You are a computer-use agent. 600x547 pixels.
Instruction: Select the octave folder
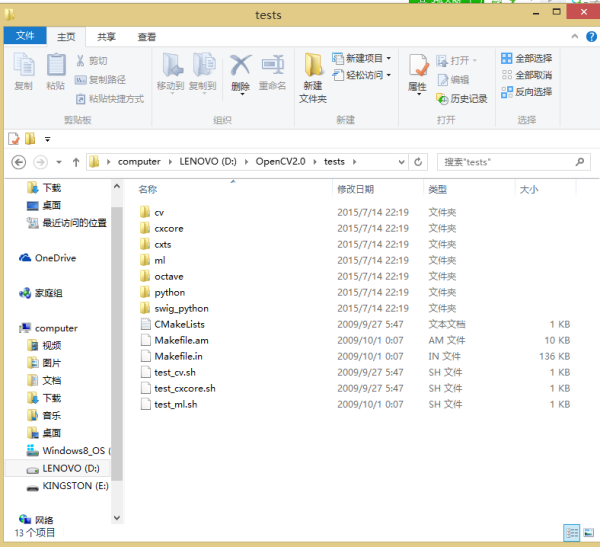pos(161,276)
